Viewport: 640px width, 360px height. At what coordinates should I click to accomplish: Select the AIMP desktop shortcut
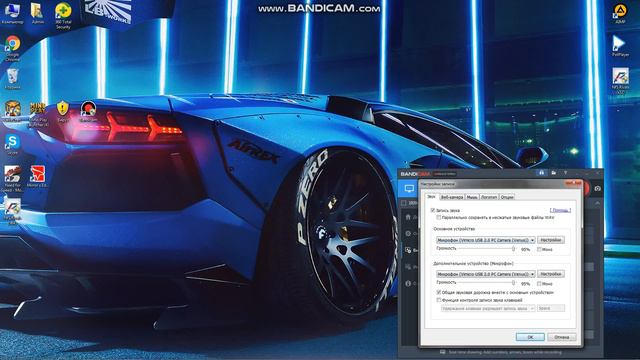pos(620,13)
